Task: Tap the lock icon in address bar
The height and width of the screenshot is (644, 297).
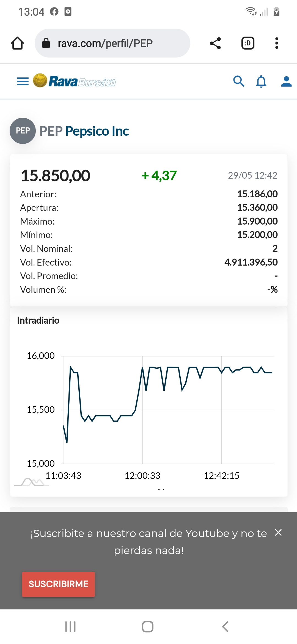Action: click(x=46, y=43)
